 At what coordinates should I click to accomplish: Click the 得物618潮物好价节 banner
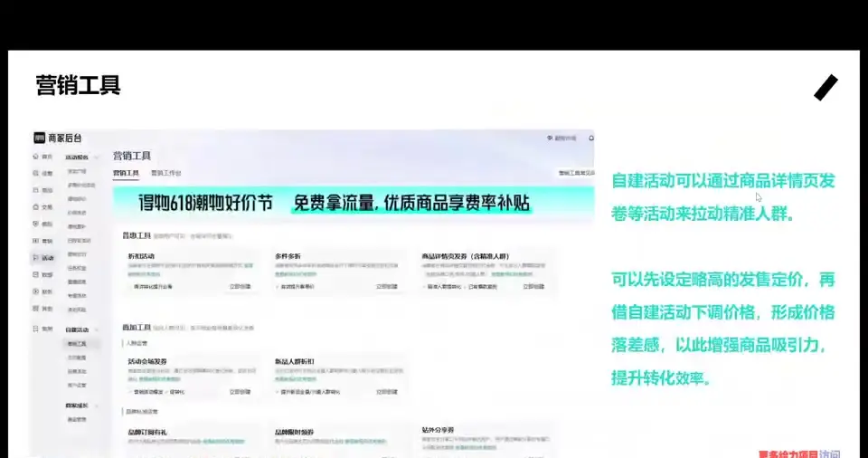(353, 203)
